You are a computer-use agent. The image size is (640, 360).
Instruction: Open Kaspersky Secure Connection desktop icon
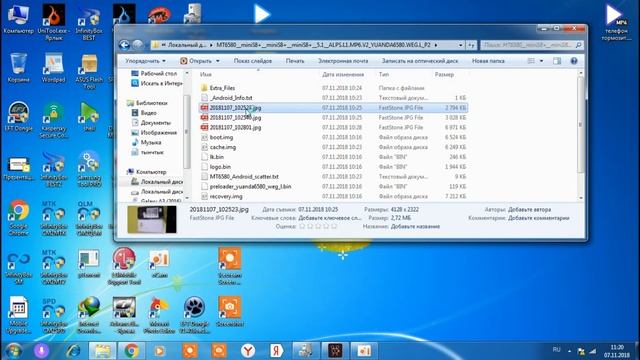[x=53, y=120]
